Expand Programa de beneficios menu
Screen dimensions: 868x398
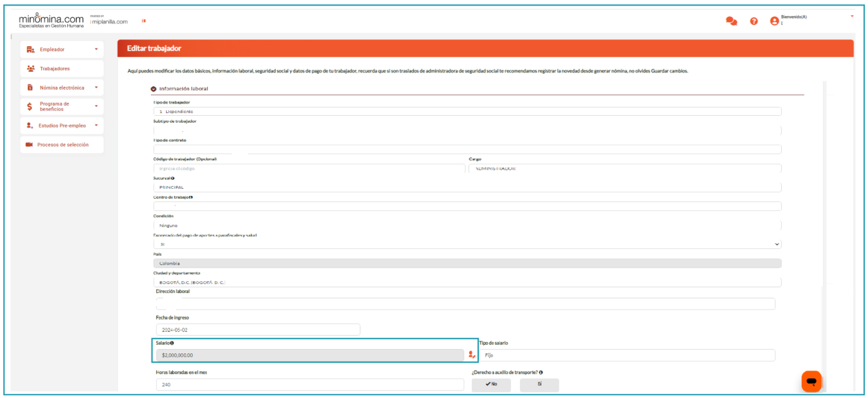click(x=62, y=106)
